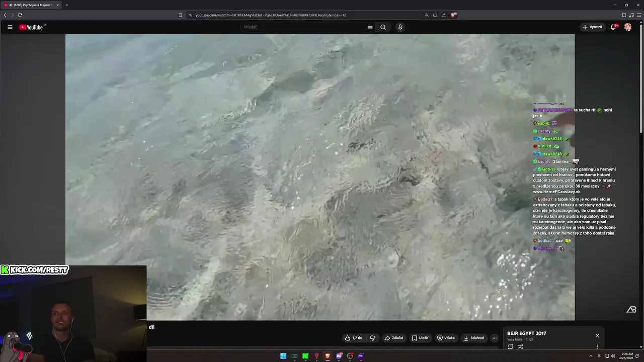Open the green Kick app in taskbar
The image size is (644, 362).
click(305, 356)
